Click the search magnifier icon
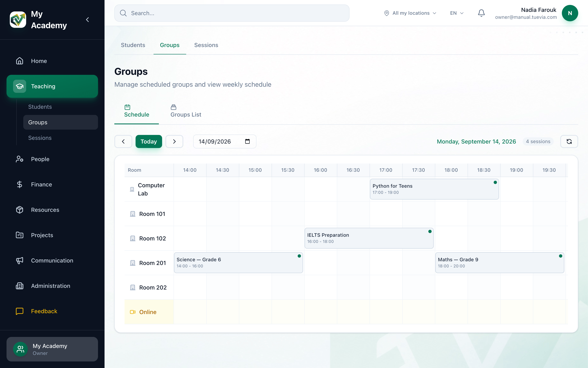 (123, 13)
